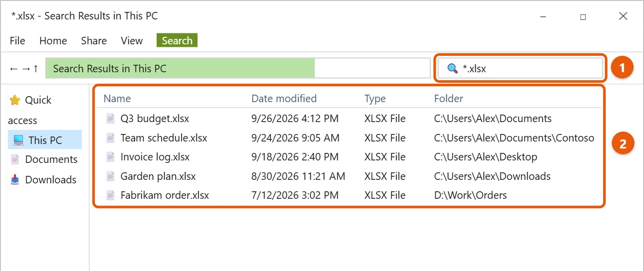Go up one level with up arrow

pos(36,68)
